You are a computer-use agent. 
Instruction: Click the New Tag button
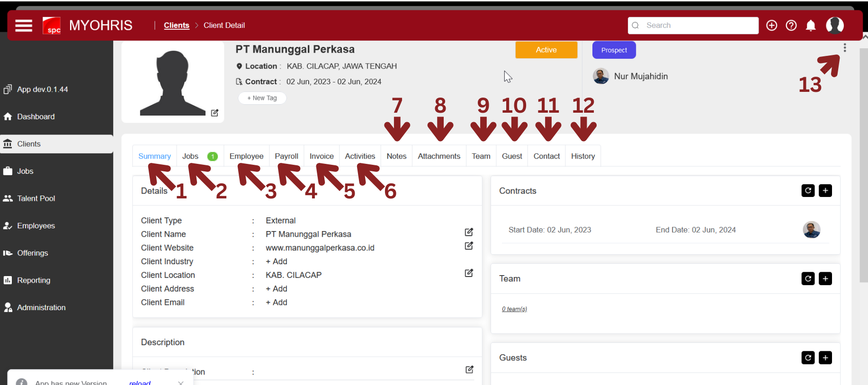pyautogui.click(x=262, y=98)
